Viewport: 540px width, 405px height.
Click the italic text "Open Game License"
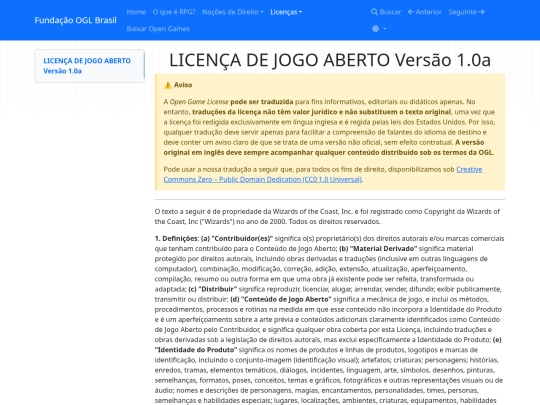coord(199,102)
